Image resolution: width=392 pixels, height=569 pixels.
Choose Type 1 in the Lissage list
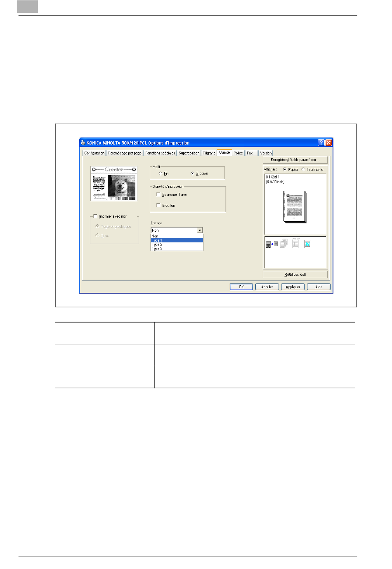click(177, 240)
